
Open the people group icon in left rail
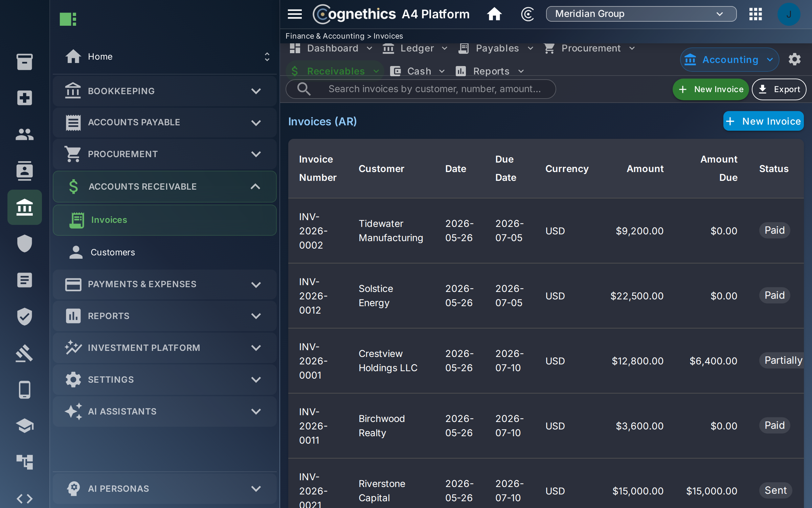[24, 134]
